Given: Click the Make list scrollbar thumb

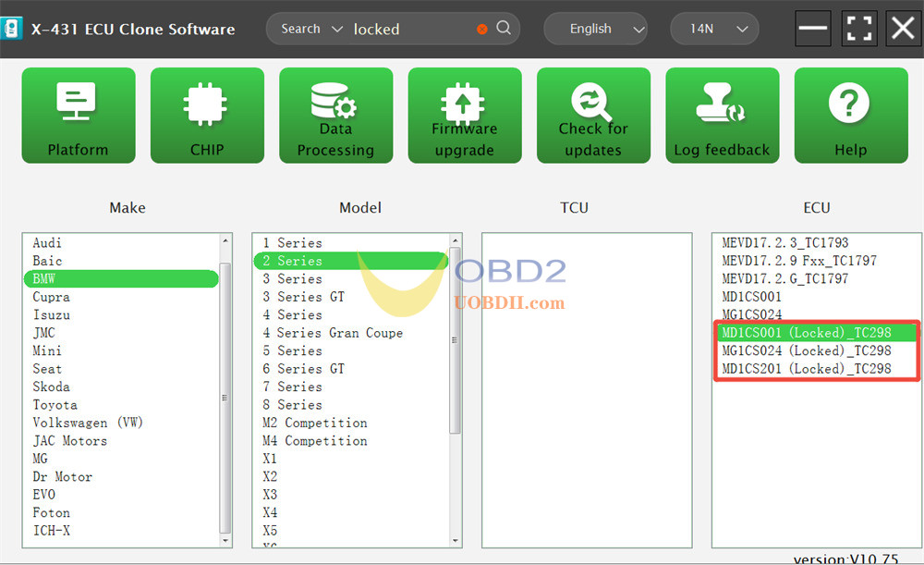Looking at the screenshot, I should [x=225, y=399].
